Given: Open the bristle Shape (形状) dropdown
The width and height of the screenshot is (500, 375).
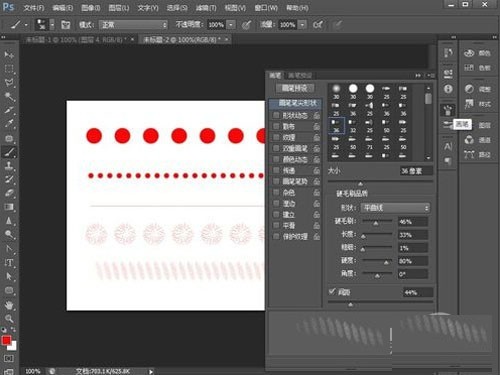Looking at the screenshot, I should pyautogui.click(x=395, y=208).
